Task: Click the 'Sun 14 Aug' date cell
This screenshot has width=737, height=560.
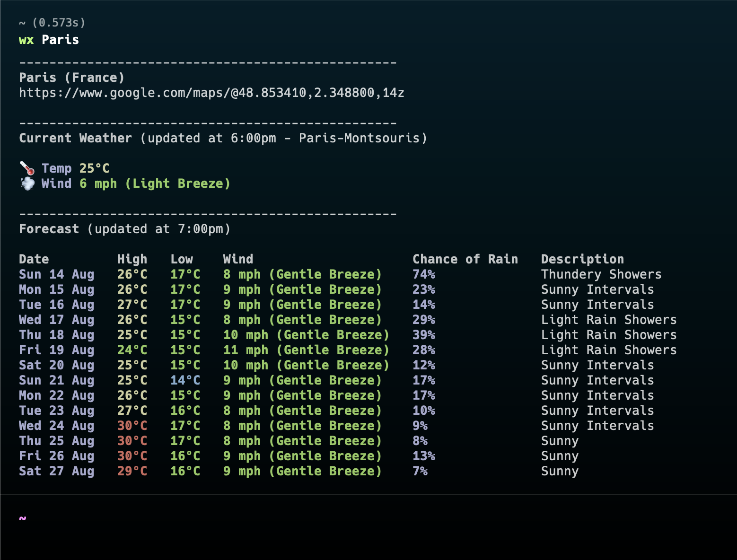Action: 57,274
